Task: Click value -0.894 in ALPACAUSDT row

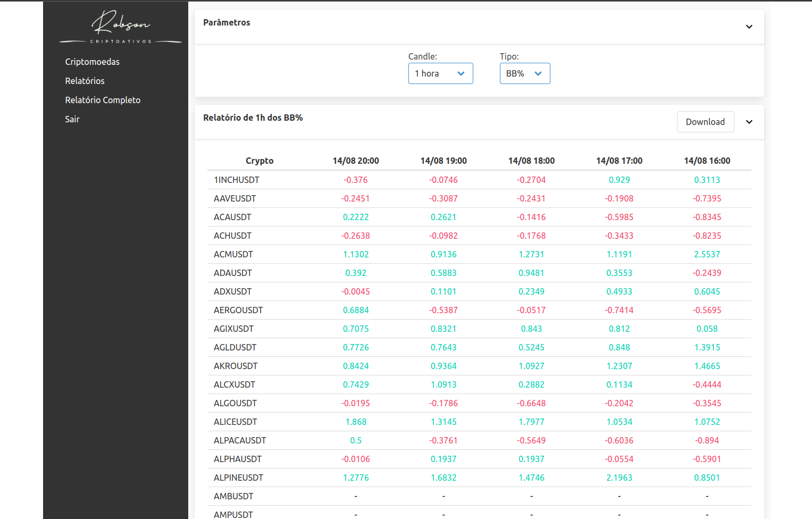Action: coord(707,440)
